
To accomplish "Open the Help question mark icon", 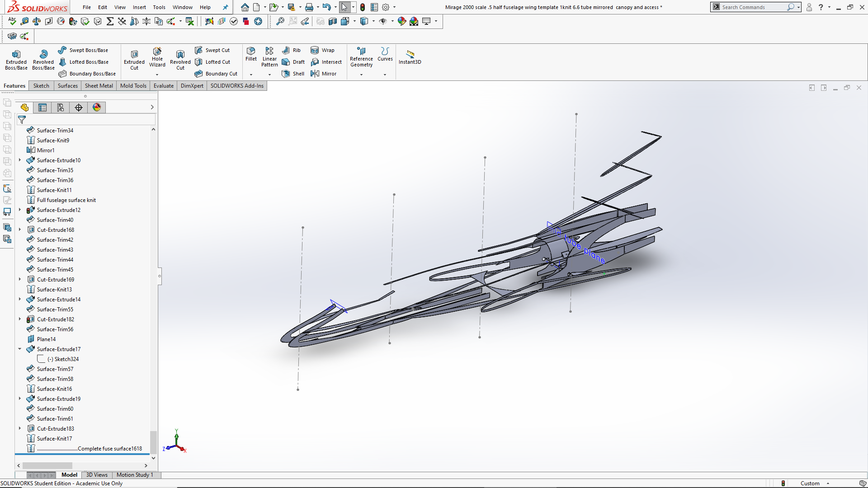I will point(821,7).
